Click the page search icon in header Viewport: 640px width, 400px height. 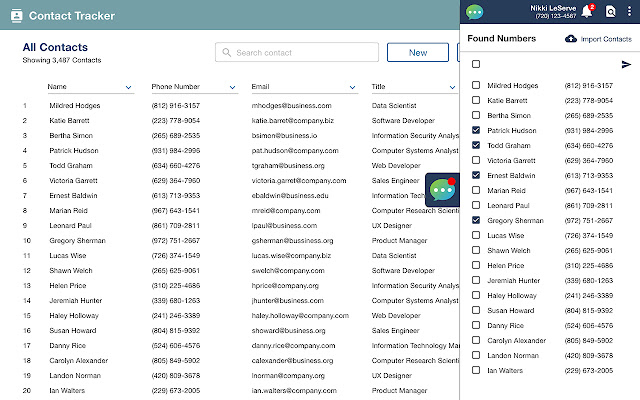coord(611,12)
